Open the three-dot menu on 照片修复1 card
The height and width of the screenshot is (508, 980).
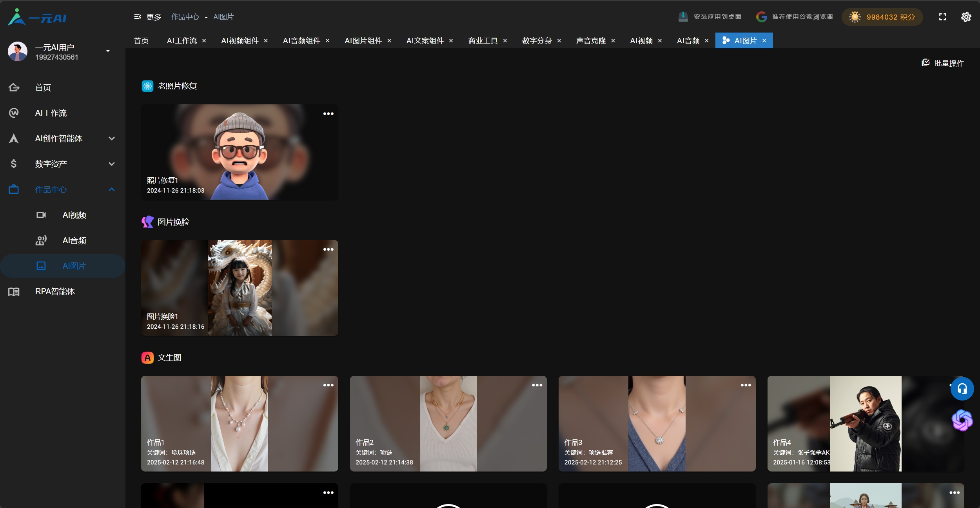coord(328,114)
